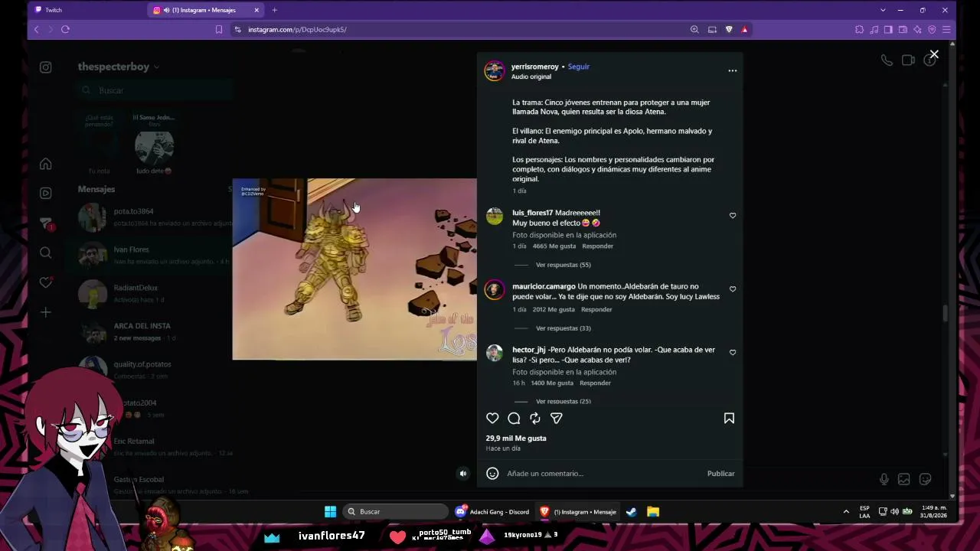Click the Publicar comment button

pos(720,474)
